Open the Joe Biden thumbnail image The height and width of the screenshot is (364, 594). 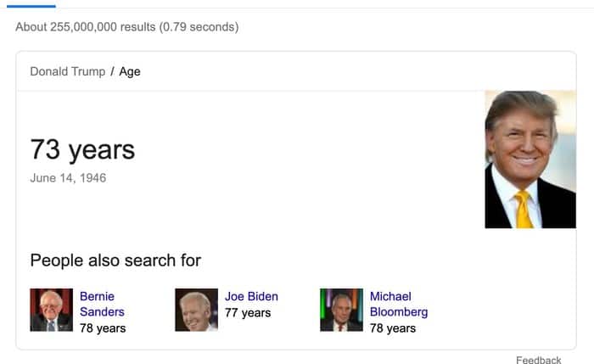tap(197, 310)
